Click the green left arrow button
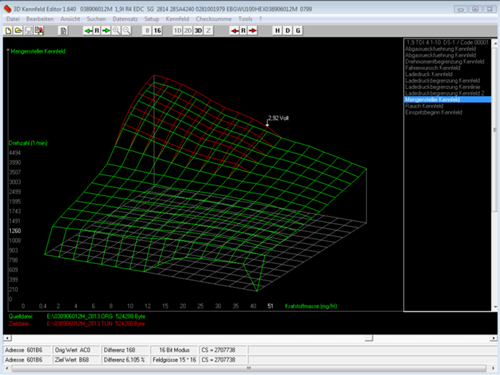The width and height of the screenshot is (500, 375). tap(88, 31)
